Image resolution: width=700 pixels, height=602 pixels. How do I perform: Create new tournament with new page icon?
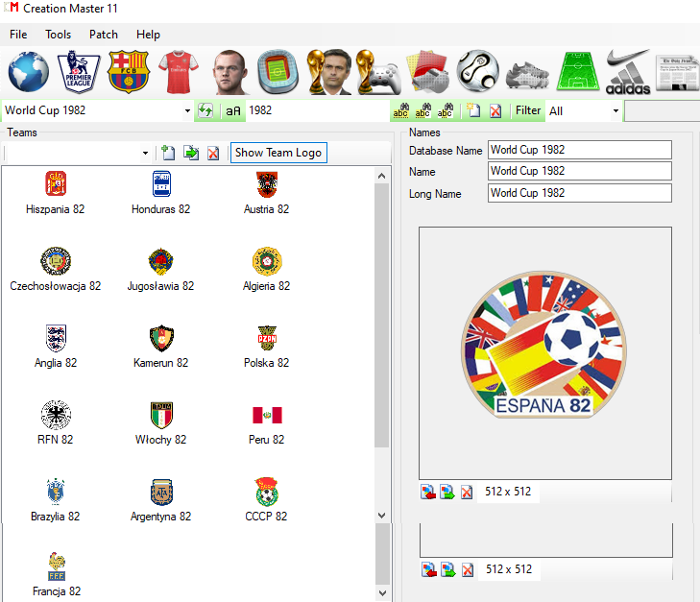coord(473,110)
